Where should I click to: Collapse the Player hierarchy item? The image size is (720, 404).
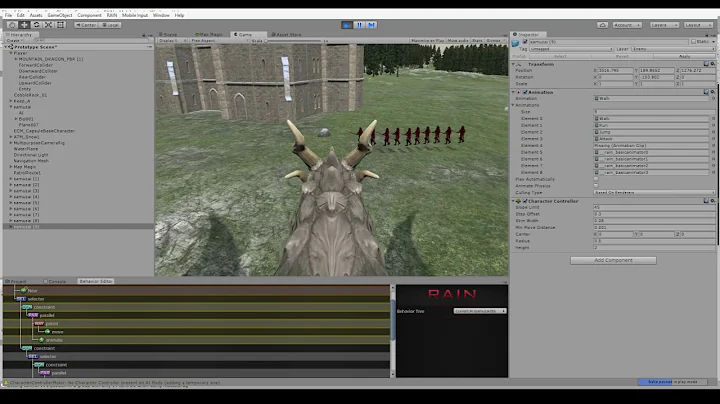coord(11,53)
